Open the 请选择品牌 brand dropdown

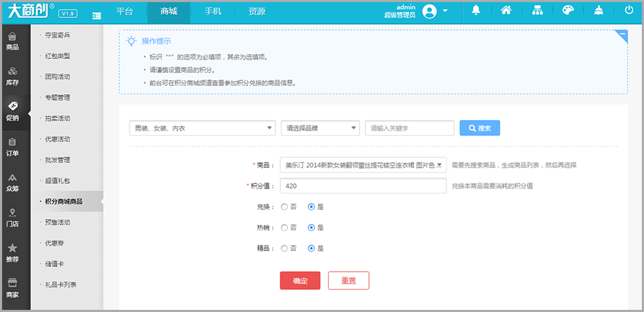coord(321,128)
